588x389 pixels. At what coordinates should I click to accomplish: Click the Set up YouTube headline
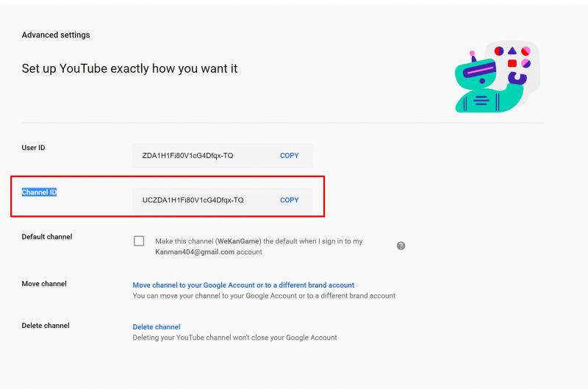tap(129, 68)
